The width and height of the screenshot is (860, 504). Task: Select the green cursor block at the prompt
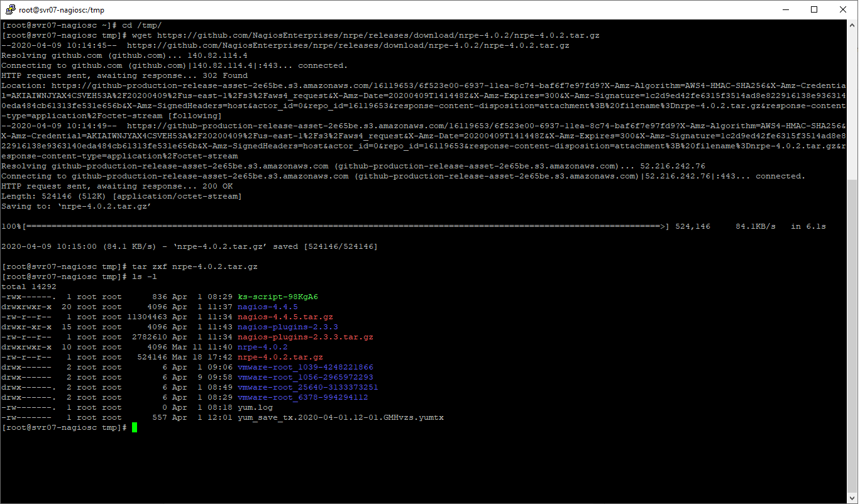pyautogui.click(x=134, y=427)
